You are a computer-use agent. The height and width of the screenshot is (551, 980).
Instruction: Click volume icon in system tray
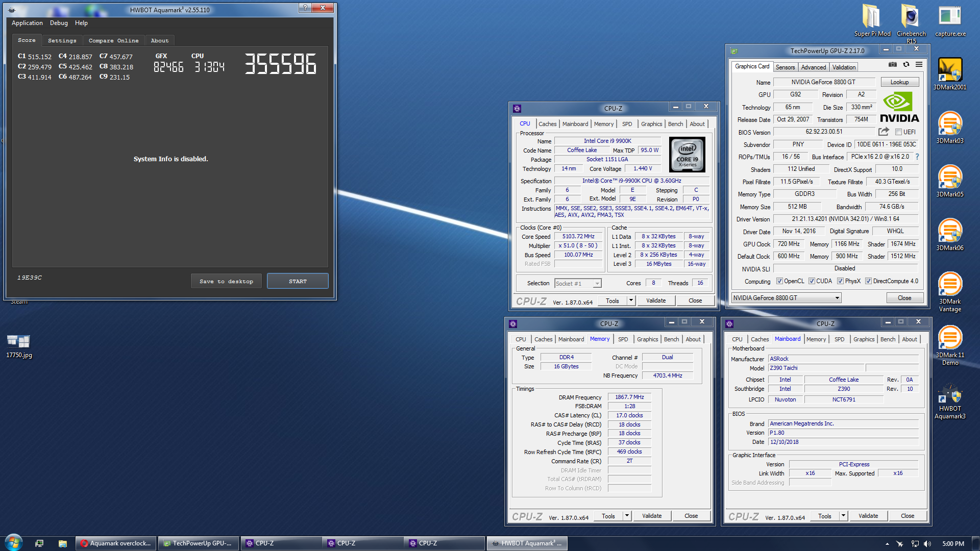point(927,544)
